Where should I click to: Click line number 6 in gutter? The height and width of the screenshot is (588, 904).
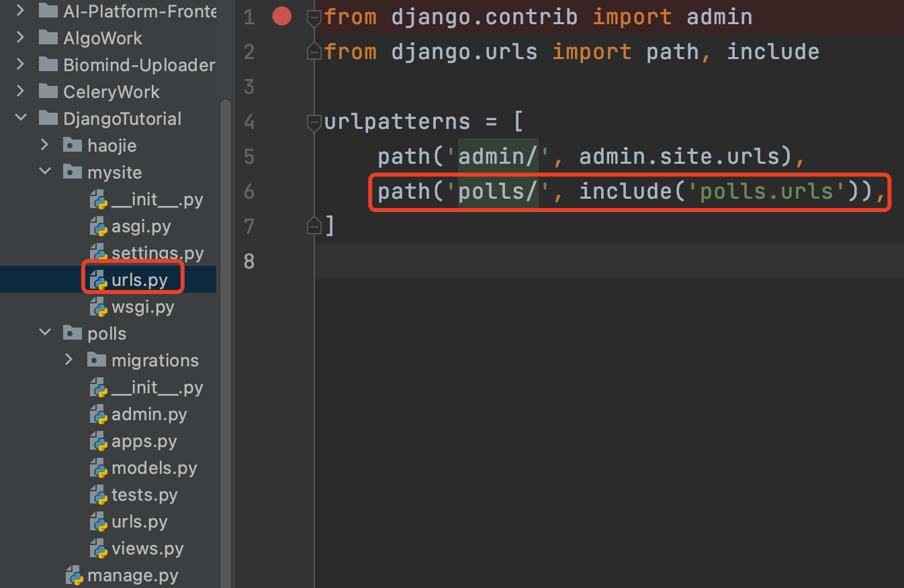pos(249,192)
